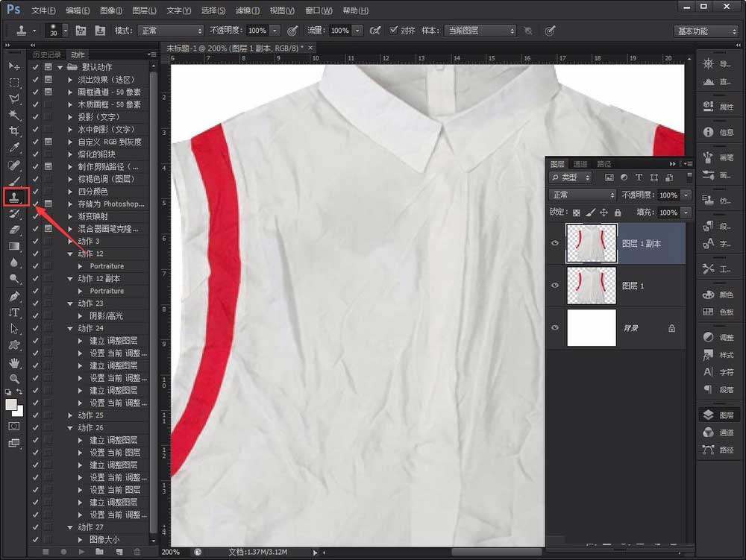Click the 基本功能 workspace button

click(704, 31)
